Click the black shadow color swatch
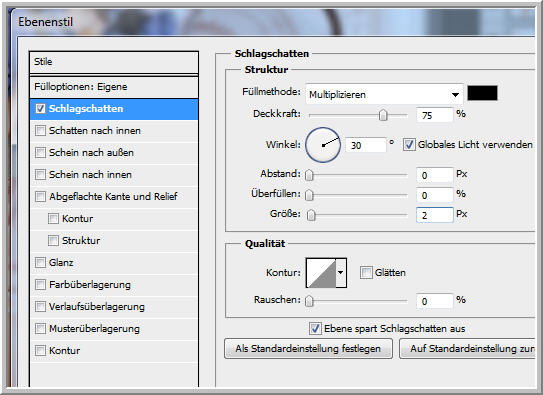 (x=482, y=93)
